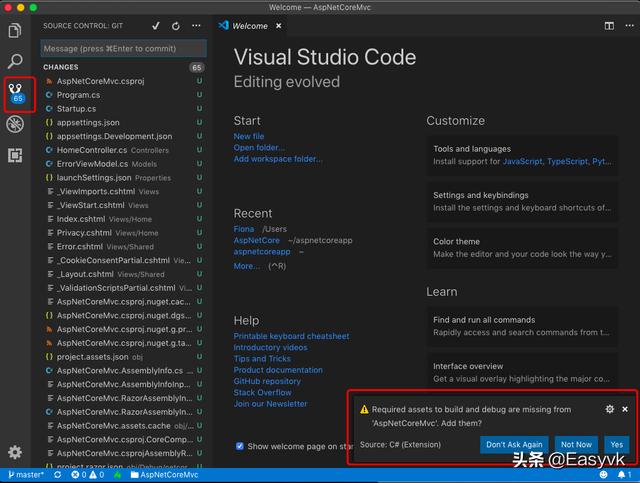
Task: Select AspNetCoreMvc project in status bar
Action: click(x=164, y=475)
